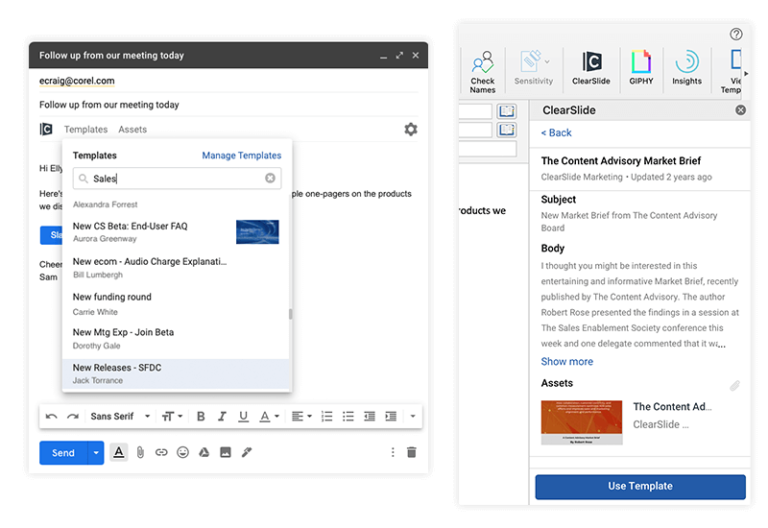Open The Content Advisory asset thumbnail
Screen dimensions: 768x528
click(x=581, y=422)
